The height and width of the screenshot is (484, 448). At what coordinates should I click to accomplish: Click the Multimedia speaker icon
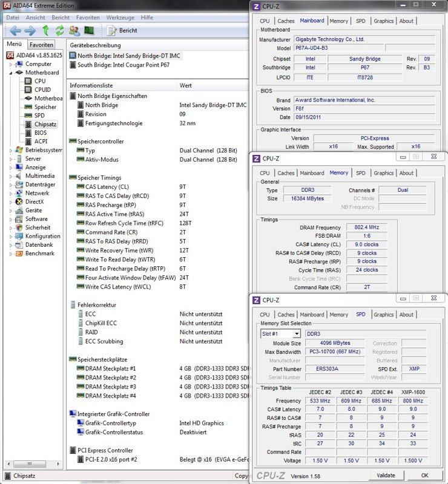coord(19,176)
